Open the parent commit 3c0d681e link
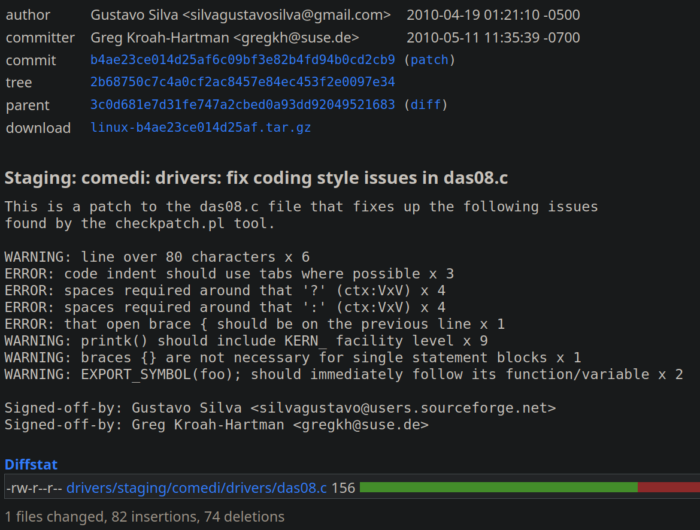The width and height of the screenshot is (700, 530). [243, 105]
